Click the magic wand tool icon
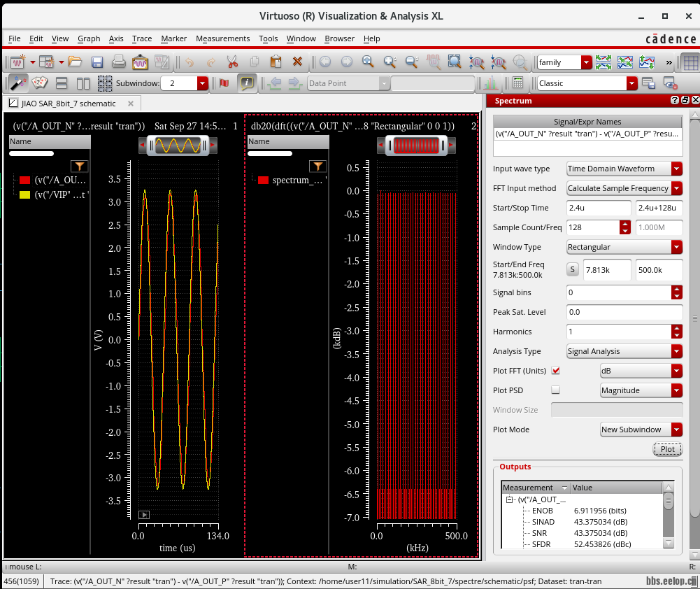This screenshot has height=589, width=700. 18,83
